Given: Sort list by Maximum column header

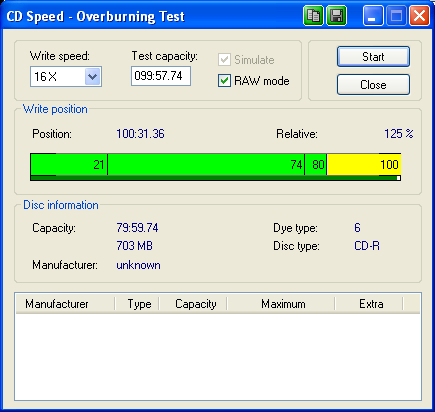Looking at the screenshot, I should click(x=281, y=304).
